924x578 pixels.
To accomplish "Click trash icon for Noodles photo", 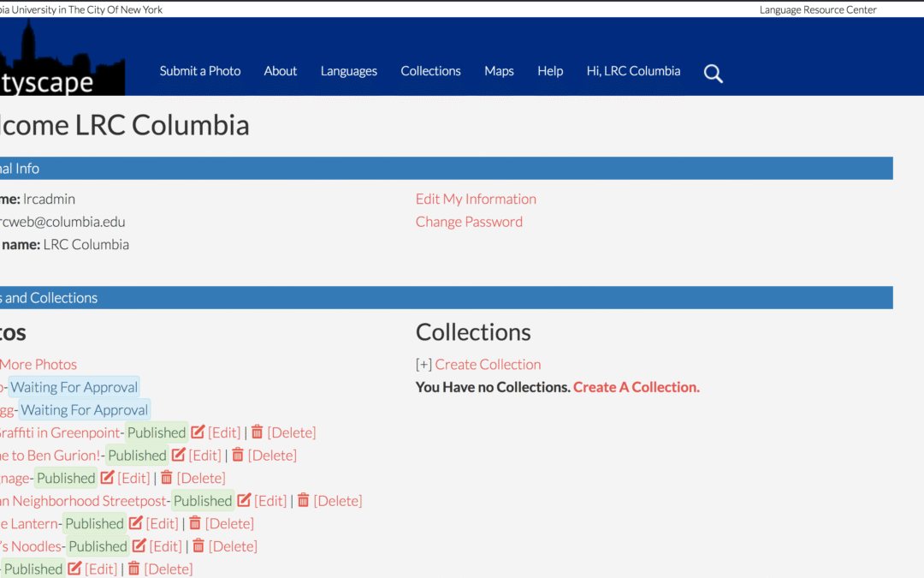I will (198, 545).
